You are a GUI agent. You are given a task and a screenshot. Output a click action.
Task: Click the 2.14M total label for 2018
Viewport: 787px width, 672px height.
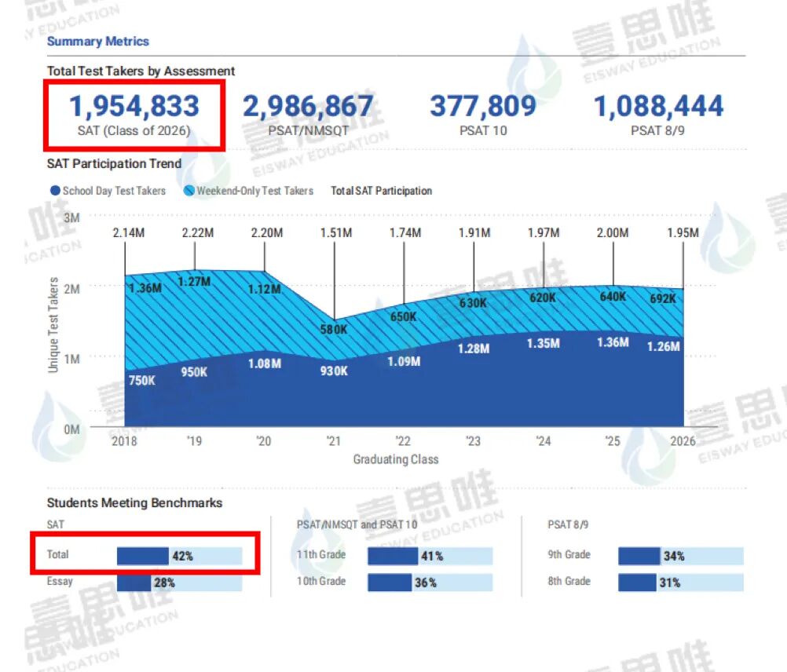(129, 232)
